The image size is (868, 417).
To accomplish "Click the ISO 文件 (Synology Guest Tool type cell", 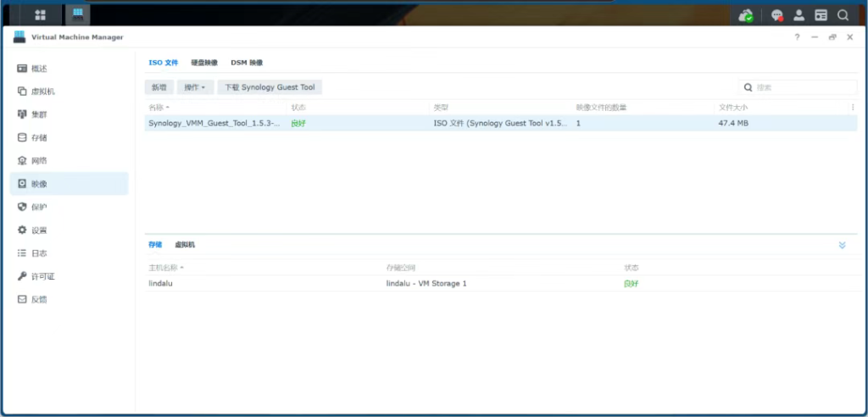I will (x=500, y=123).
